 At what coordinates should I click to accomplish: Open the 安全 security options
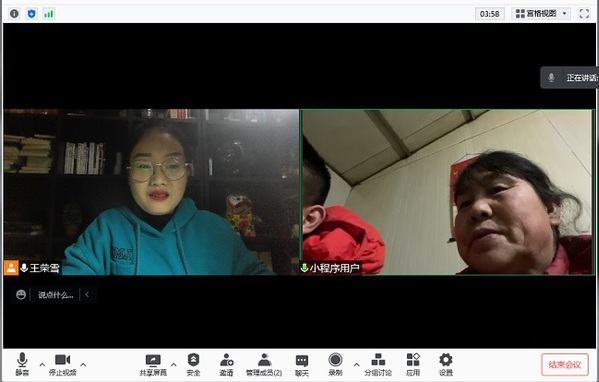(193, 365)
